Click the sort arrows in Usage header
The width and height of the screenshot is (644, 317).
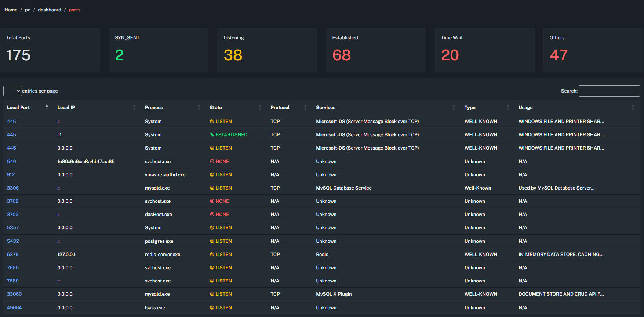click(x=633, y=107)
